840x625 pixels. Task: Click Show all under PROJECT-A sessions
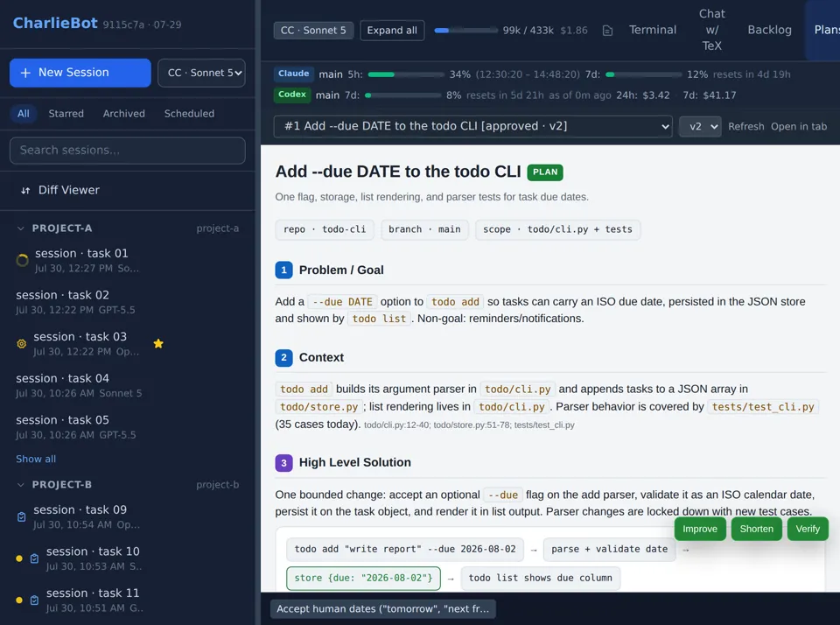36,459
